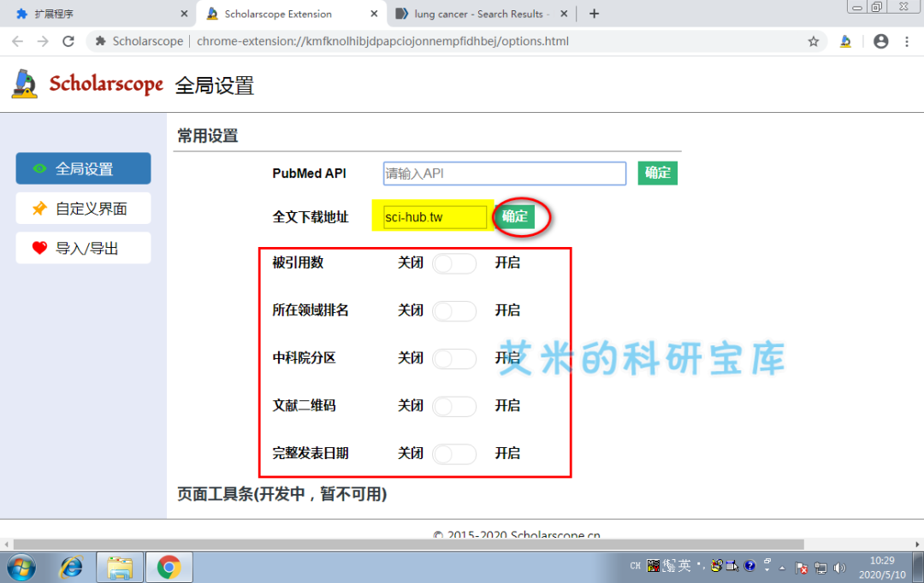Click the Scholarscope extension icon beside address bar
This screenshot has width=924, height=583.
coord(845,40)
